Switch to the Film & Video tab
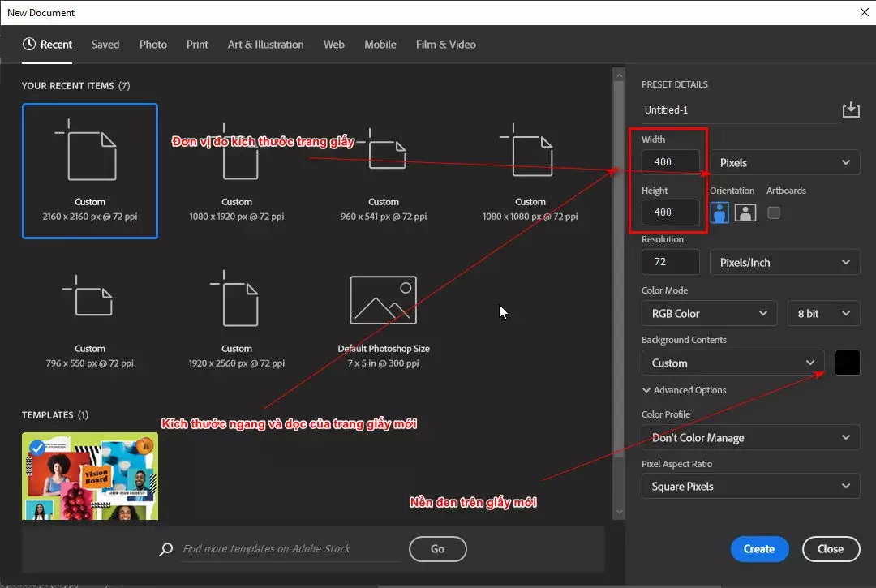 [x=445, y=45]
